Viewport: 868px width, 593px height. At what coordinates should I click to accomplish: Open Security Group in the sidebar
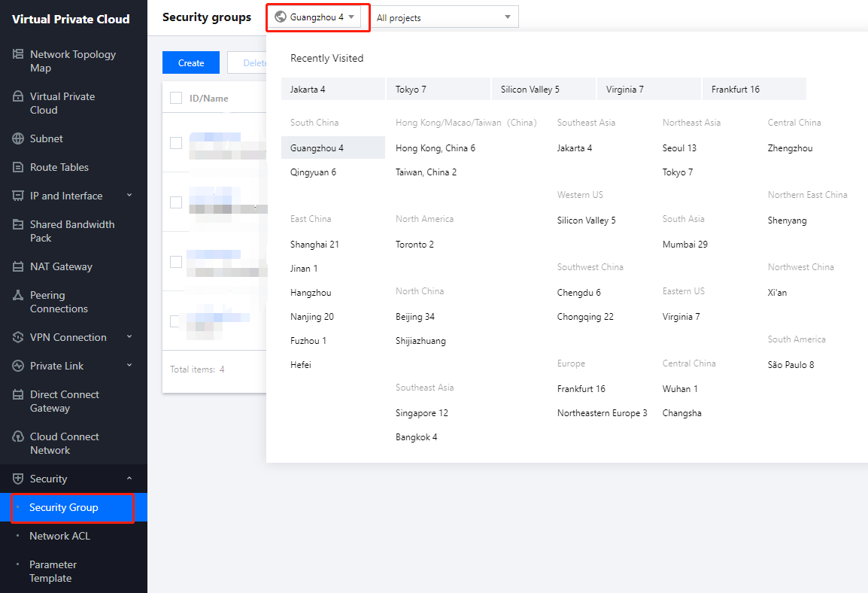(74, 507)
